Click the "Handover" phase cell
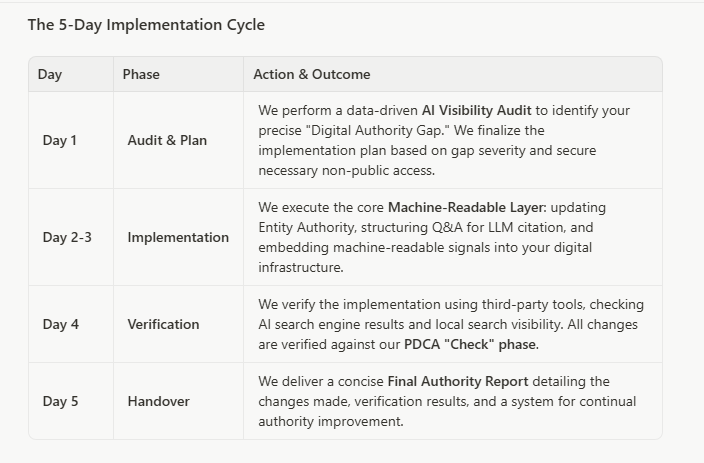Viewport: 704px width, 463px height. [157, 401]
